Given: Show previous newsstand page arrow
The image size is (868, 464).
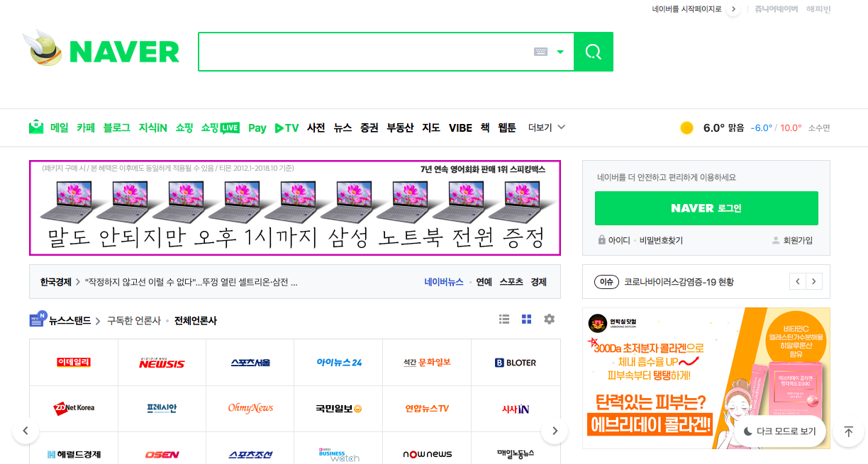Looking at the screenshot, I should point(26,431).
